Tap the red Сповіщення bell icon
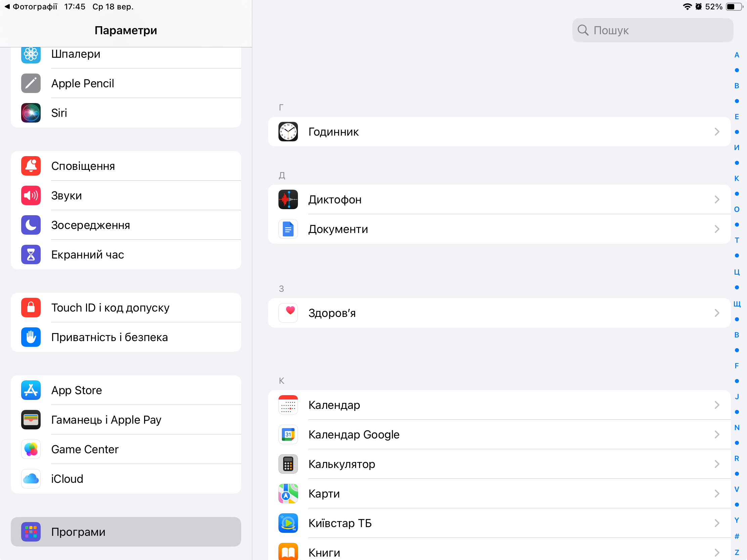 click(x=31, y=166)
